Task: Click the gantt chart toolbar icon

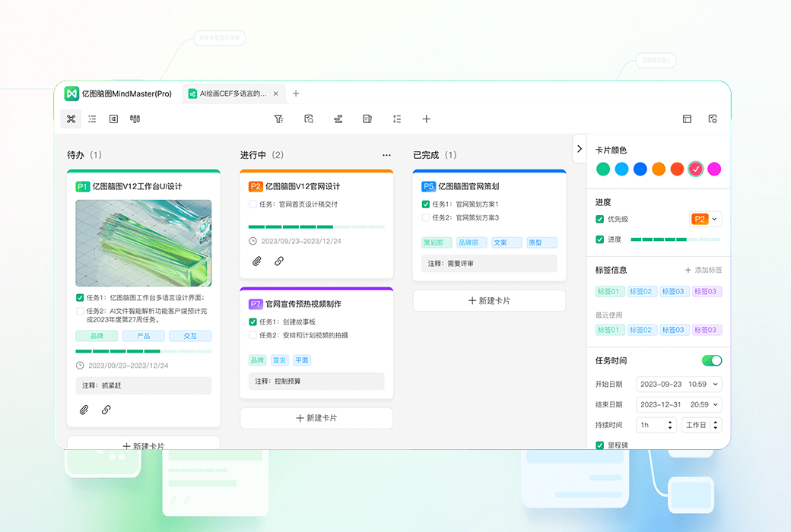Action: 338,119
